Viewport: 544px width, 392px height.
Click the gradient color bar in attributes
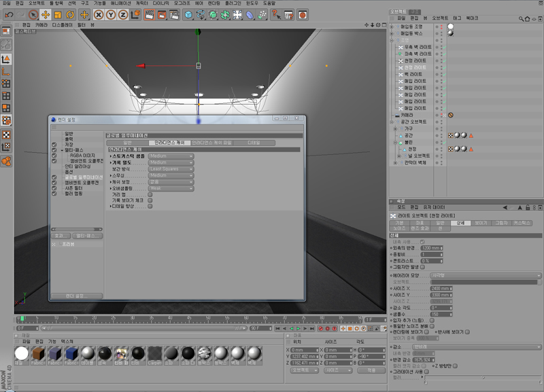click(483, 377)
